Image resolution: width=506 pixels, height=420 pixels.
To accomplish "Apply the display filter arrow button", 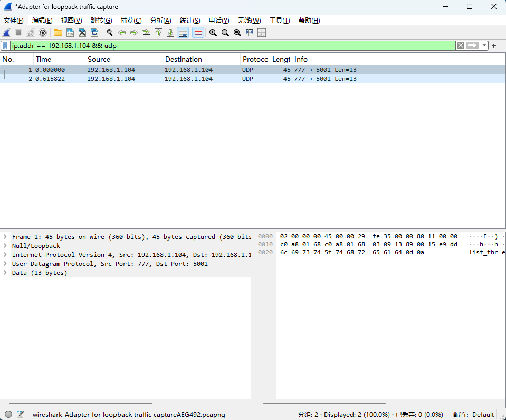I will point(472,45).
